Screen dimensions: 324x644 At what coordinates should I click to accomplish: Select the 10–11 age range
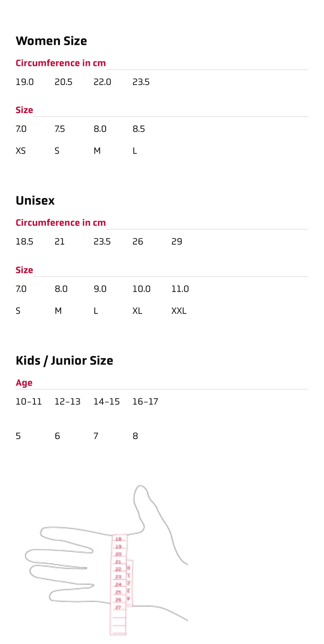click(29, 401)
